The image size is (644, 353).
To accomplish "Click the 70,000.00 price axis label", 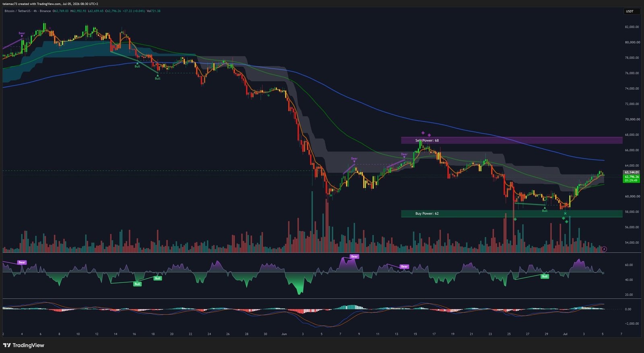I will tap(632, 119).
